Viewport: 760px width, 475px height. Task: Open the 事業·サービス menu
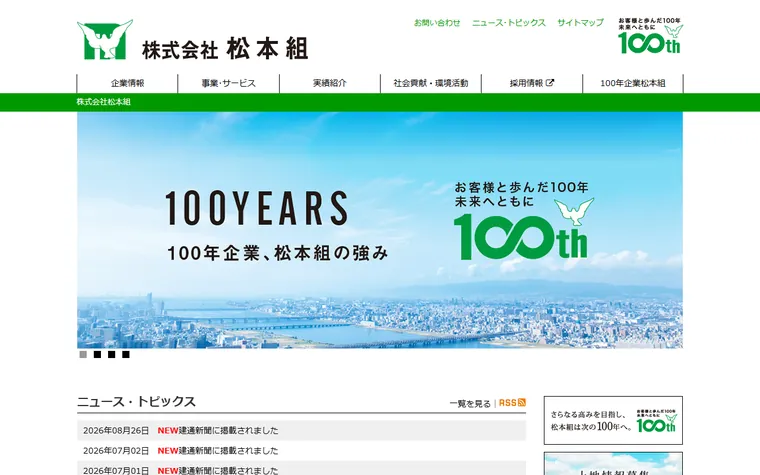pos(229,83)
